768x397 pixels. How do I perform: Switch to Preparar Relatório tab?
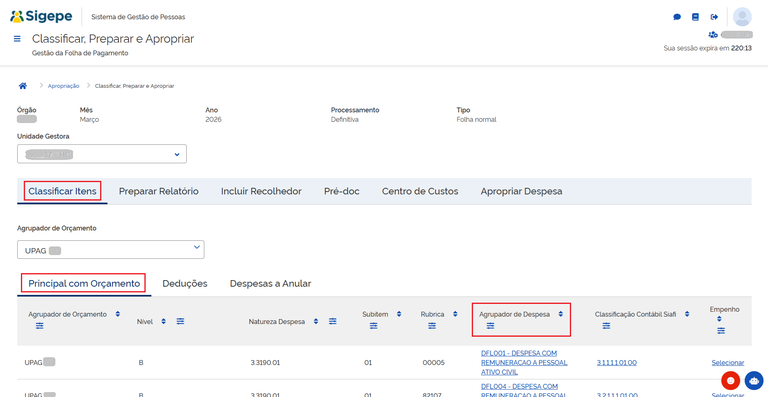(159, 191)
